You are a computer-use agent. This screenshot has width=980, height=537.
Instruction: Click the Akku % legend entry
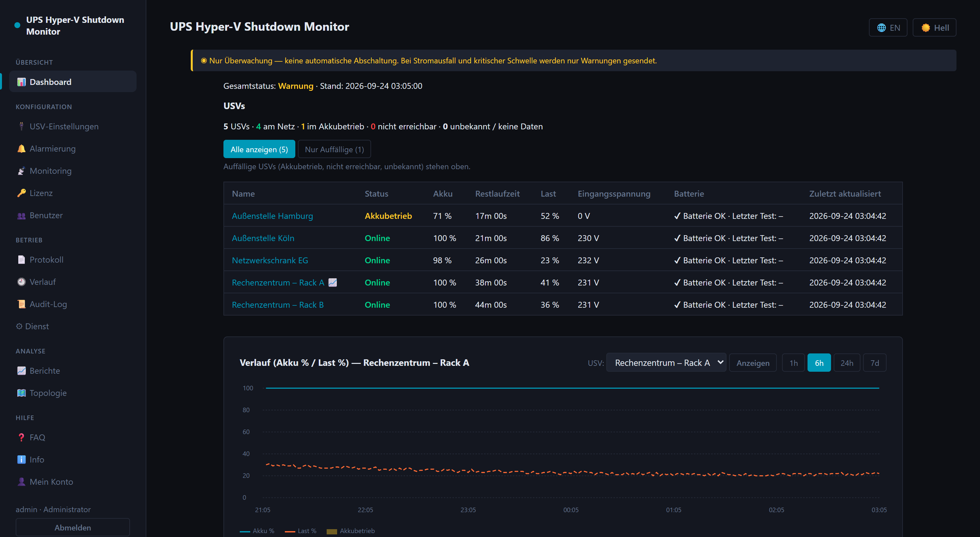click(257, 531)
